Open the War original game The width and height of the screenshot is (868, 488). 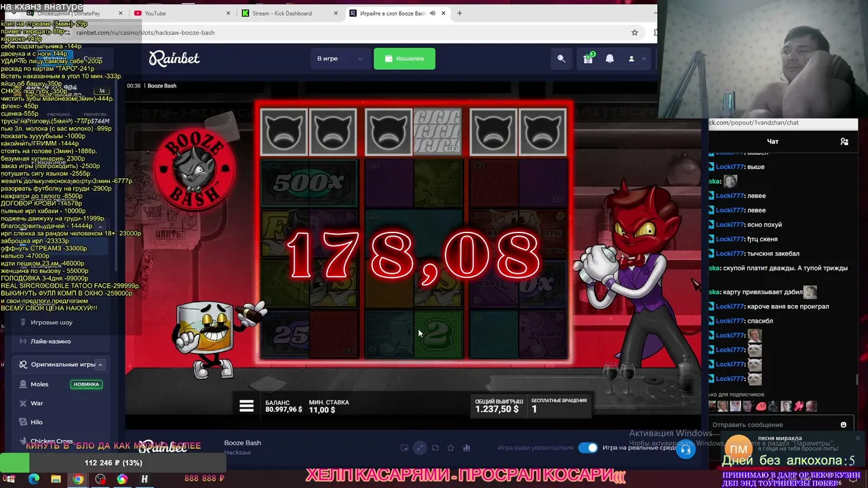coord(37,403)
